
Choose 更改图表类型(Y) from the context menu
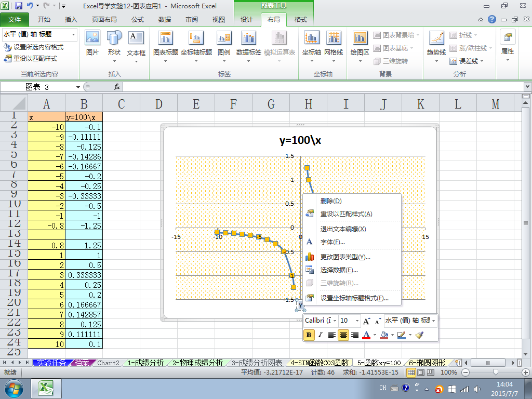[352, 257]
